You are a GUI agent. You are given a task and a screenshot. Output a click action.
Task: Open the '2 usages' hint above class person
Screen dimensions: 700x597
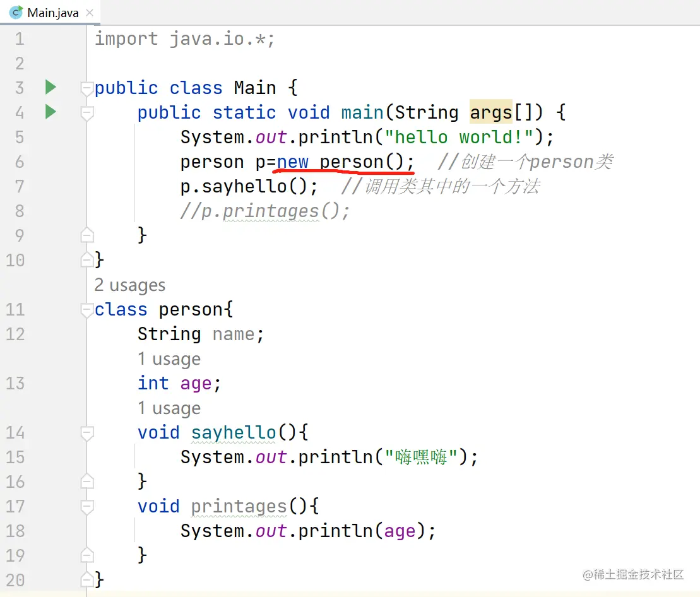[x=129, y=285]
